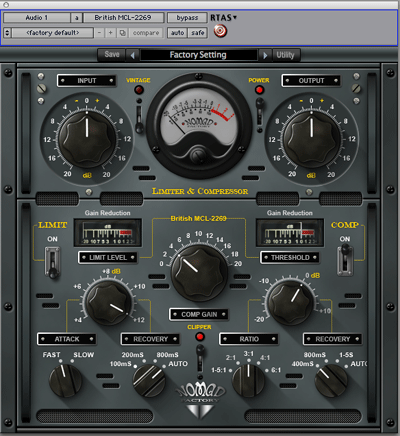The height and width of the screenshot is (436, 400).
Task: Click the librarian up-down arrows
Action: coord(7,33)
